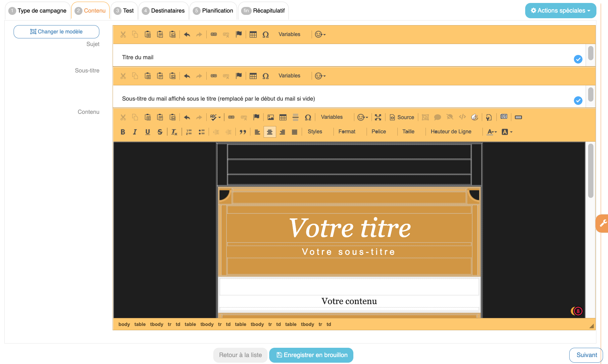The height and width of the screenshot is (364, 608).
Task: Toggle the Source code view
Action: pyautogui.click(x=402, y=117)
